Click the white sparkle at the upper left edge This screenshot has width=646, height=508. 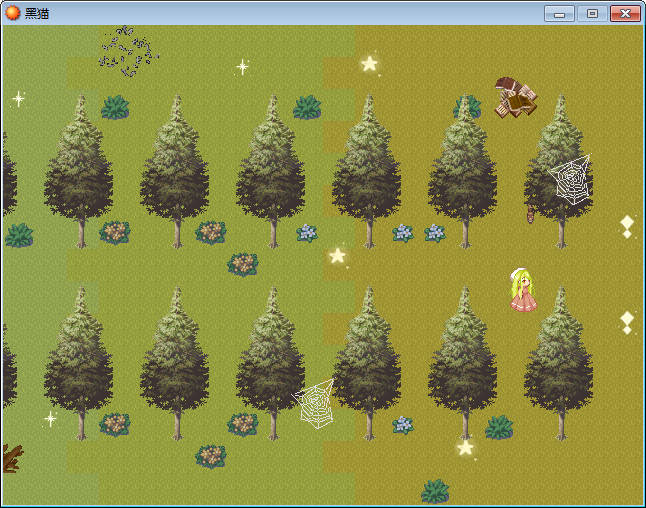tap(19, 99)
